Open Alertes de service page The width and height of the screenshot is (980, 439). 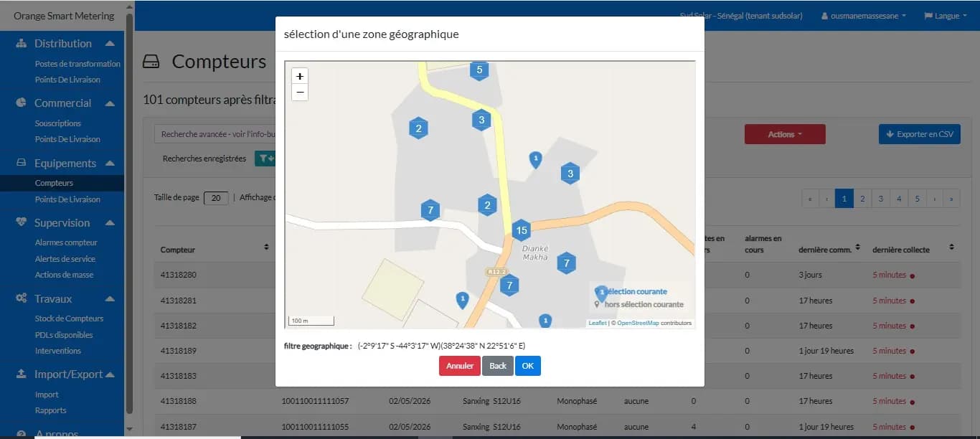(65, 259)
